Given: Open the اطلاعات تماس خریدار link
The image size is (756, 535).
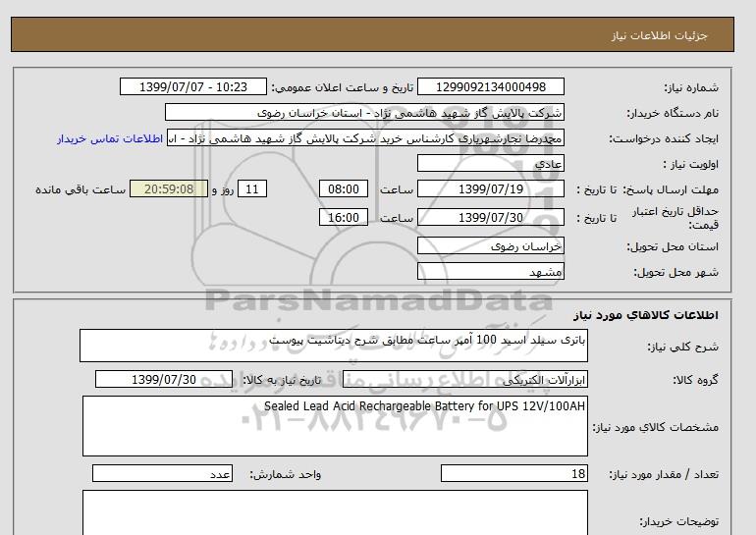Looking at the screenshot, I should [x=111, y=139].
